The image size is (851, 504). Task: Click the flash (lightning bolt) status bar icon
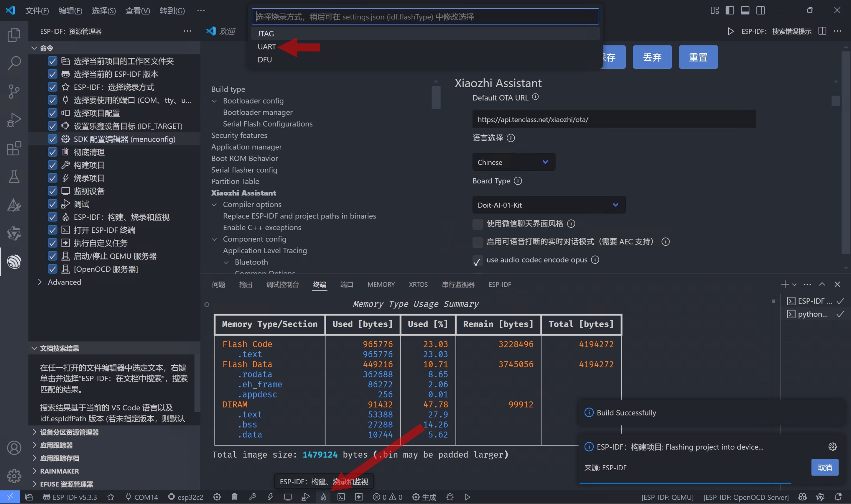point(270,497)
